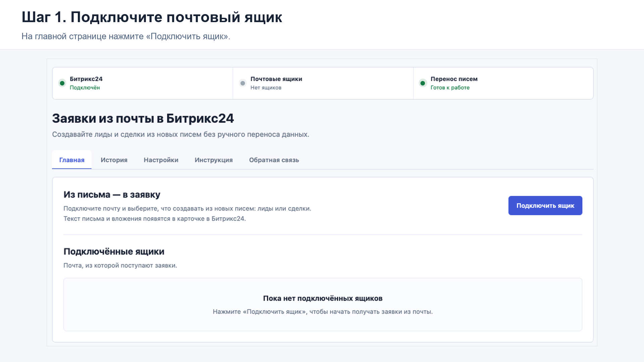The width and height of the screenshot is (644, 362).
Task: Click the green Битрикс24 status dot
Action: 62,83
